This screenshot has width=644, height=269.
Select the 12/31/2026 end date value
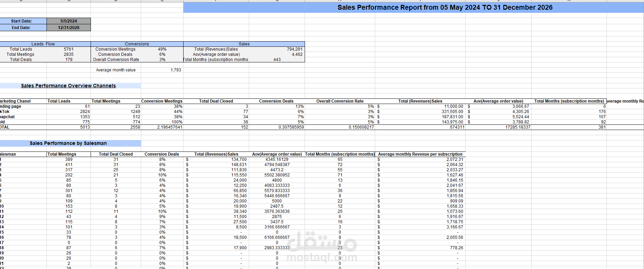pyautogui.click(x=69, y=28)
